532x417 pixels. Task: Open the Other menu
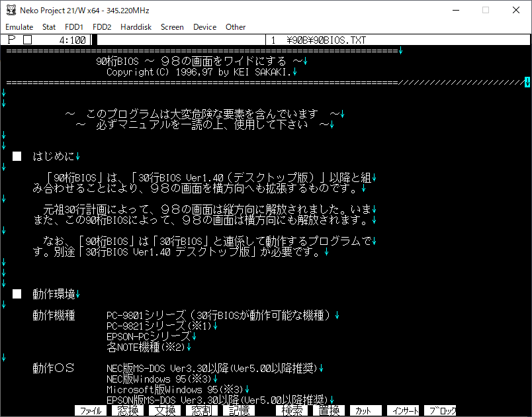[x=236, y=27]
